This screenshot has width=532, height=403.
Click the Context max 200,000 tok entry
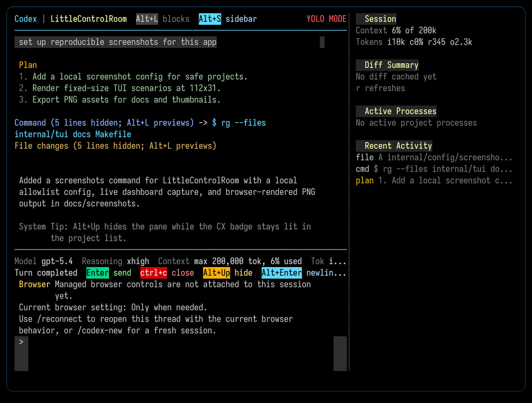(x=230, y=261)
